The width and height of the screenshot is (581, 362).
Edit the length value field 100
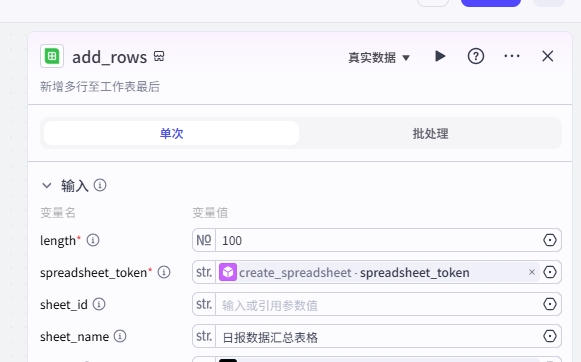pyautogui.click(x=378, y=240)
